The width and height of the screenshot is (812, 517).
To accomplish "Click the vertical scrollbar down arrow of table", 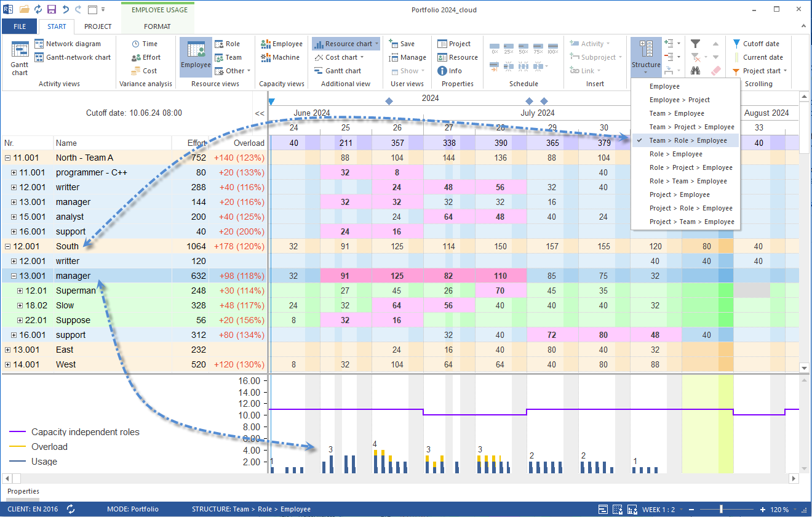I will (804, 367).
